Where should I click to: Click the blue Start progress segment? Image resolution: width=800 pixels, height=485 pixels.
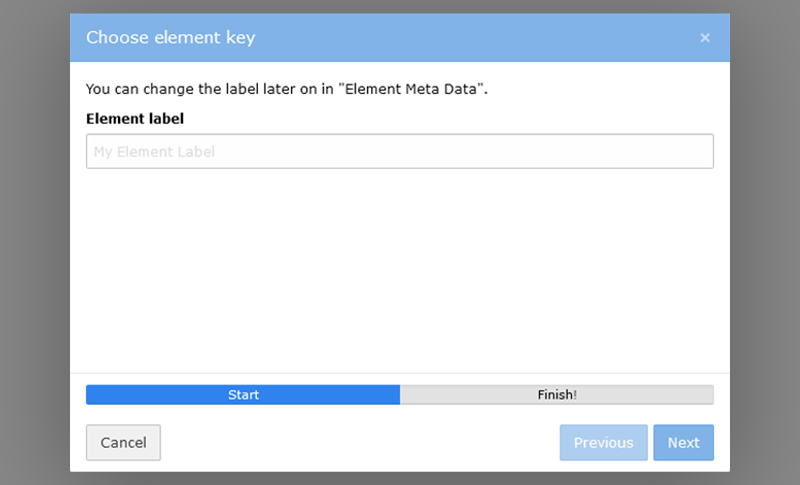point(243,395)
